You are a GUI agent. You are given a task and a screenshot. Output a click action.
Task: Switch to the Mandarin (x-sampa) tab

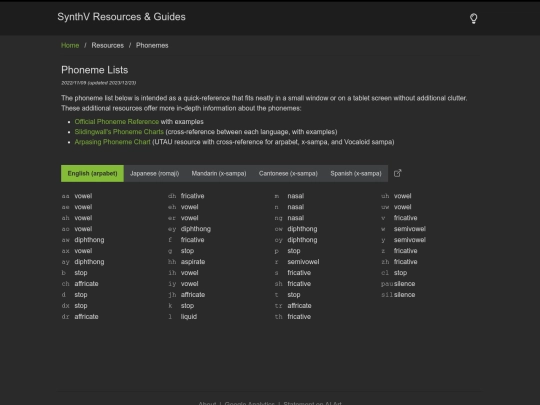(219, 174)
